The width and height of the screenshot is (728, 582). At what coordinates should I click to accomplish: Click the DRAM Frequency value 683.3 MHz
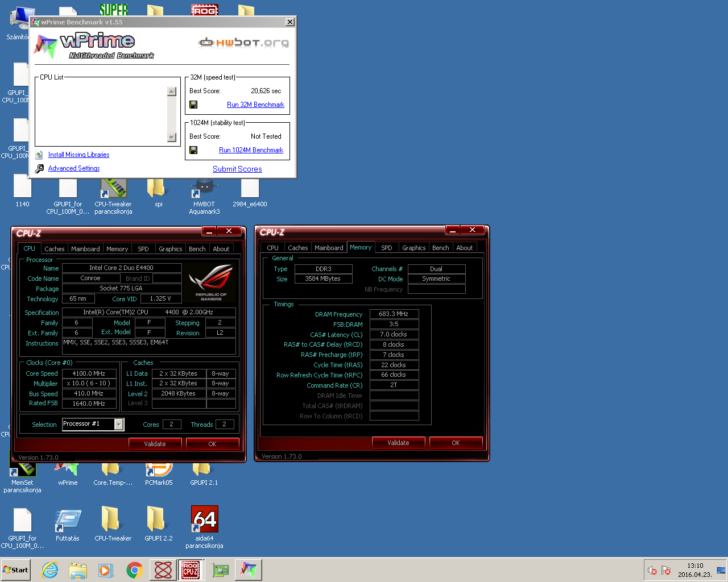coord(394,314)
